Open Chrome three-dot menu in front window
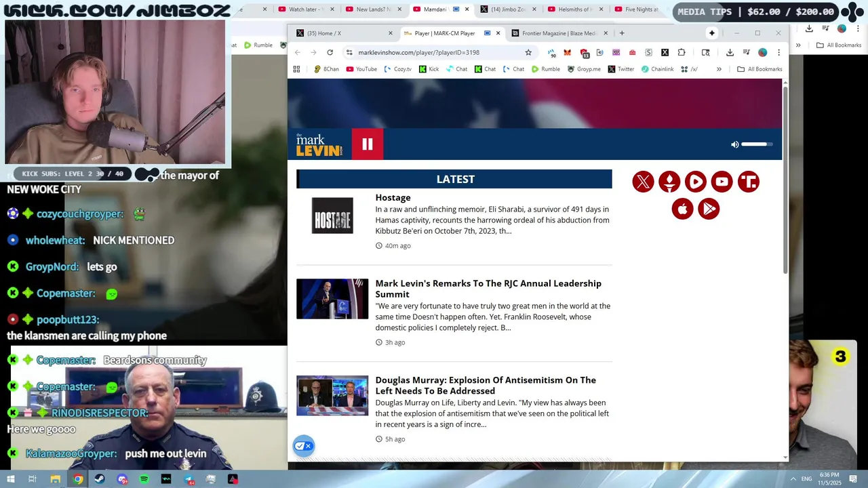Image resolution: width=868 pixels, height=488 pixels. pyautogui.click(x=778, y=52)
